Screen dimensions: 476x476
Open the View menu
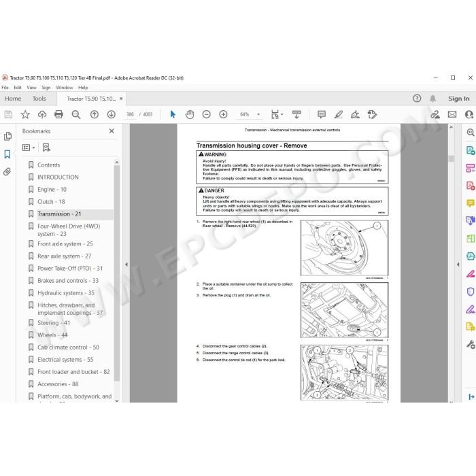coord(31,88)
